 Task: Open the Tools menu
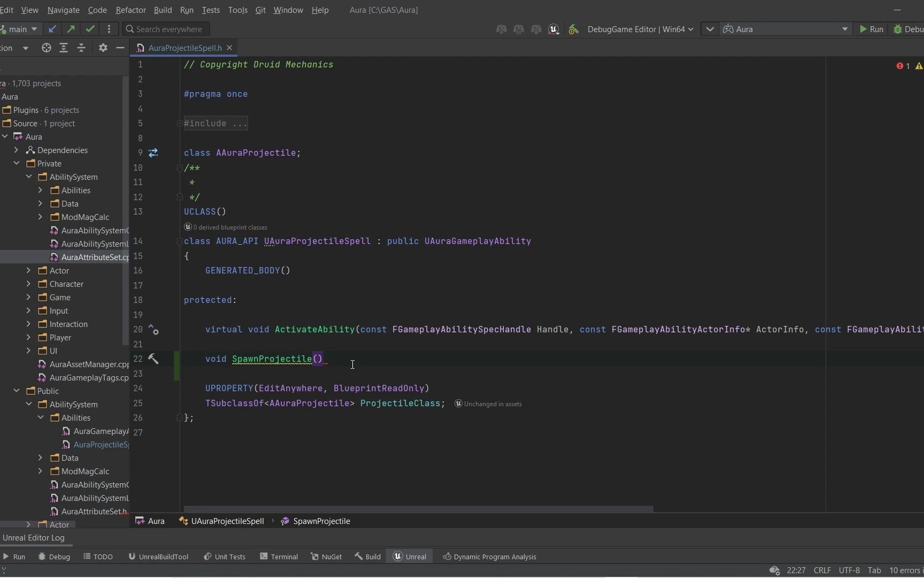pyautogui.click(x=237, y=10)
